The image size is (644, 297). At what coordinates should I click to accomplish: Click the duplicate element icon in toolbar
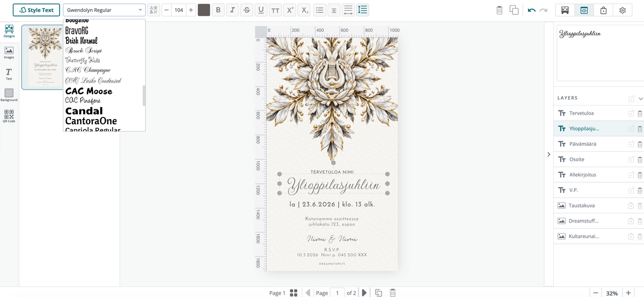514,10
